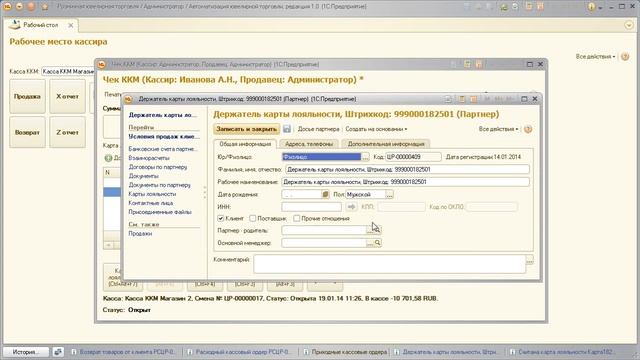The image size is (640, 360).
Task: Open Досье партнера link
Action: 318,129
